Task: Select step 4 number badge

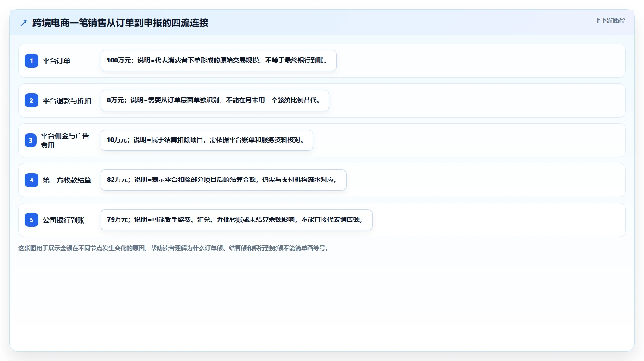Action: pos(32,180)
